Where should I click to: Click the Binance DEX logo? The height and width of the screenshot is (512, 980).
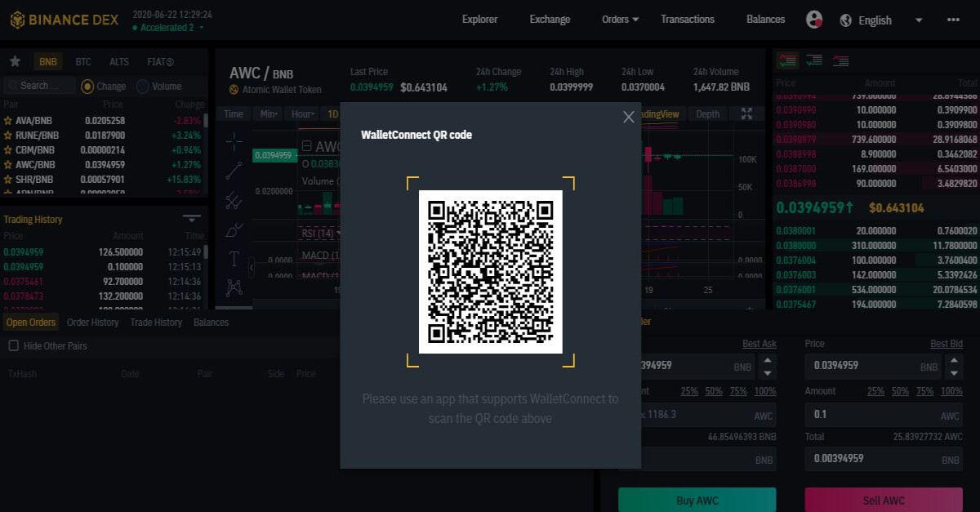(x=64, y=20)
